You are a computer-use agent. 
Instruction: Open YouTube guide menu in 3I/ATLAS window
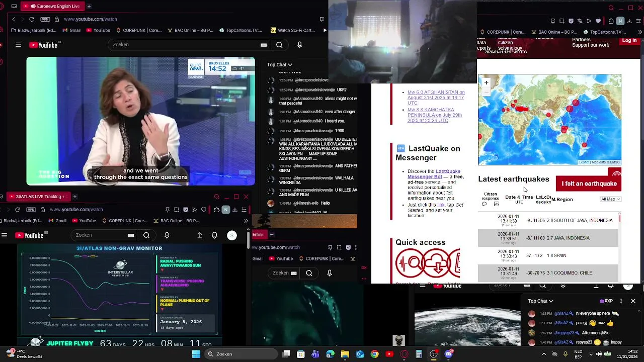coord(4,235)
